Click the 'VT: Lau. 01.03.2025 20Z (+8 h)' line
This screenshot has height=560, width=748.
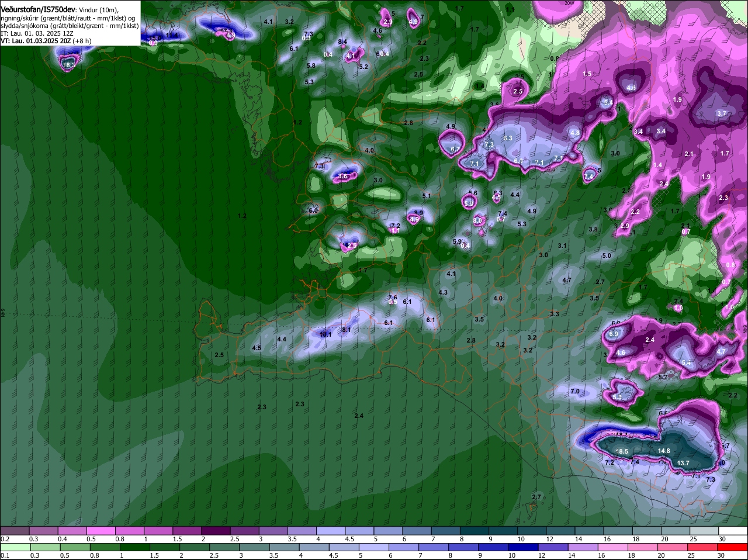(46, 41)
